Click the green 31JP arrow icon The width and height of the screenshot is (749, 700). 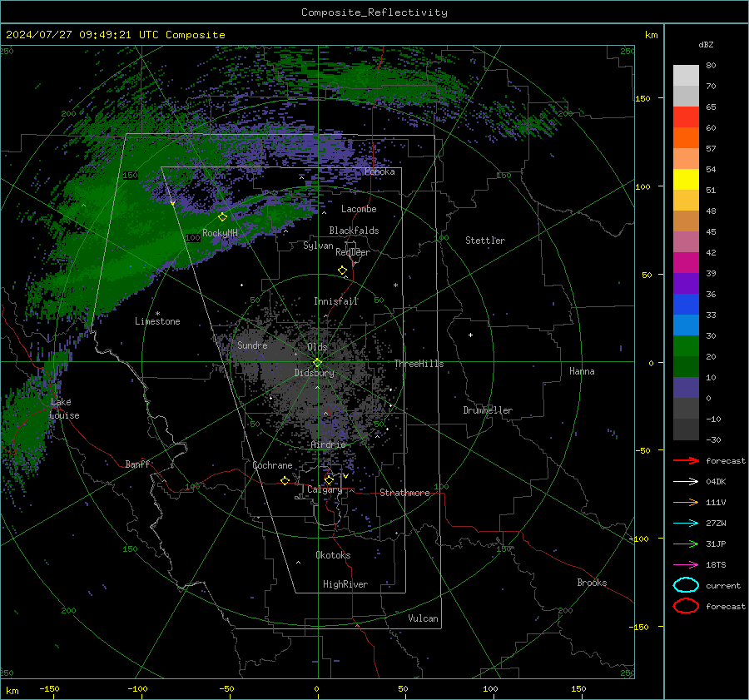coord(686,544)
